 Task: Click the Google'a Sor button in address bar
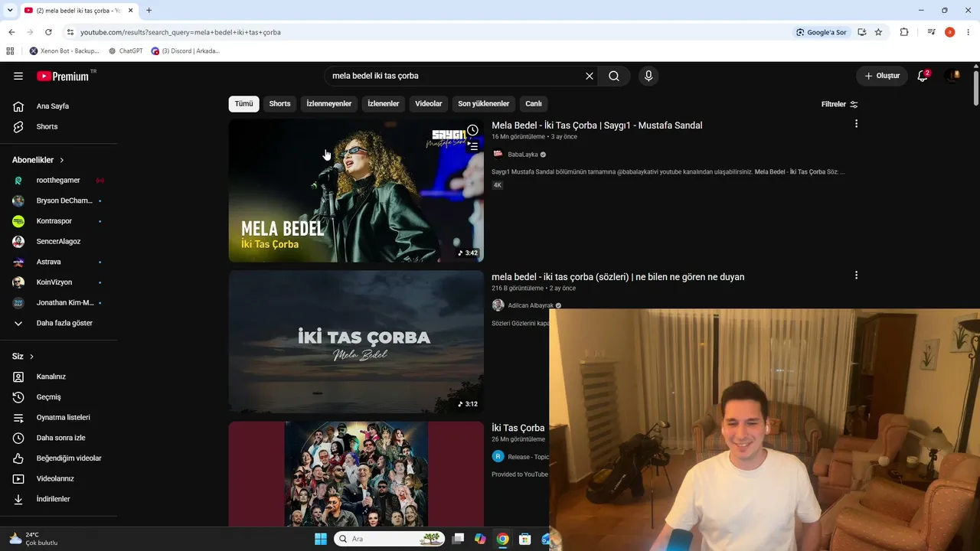point(822,32)
